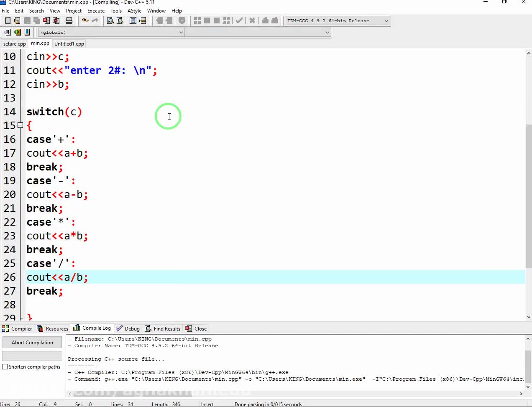Screen dimensions: 532x407
Task: Click the compile log horizontal scrollbar
Action: point(293,394)
